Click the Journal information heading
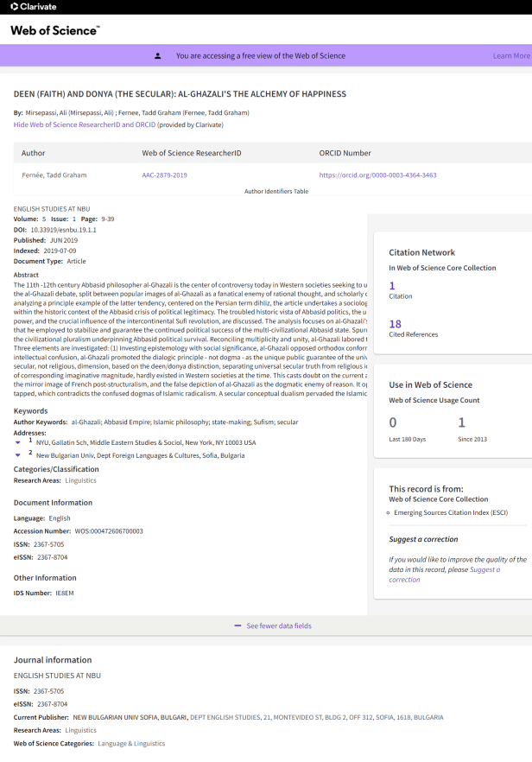 click(x=53, y=660)
